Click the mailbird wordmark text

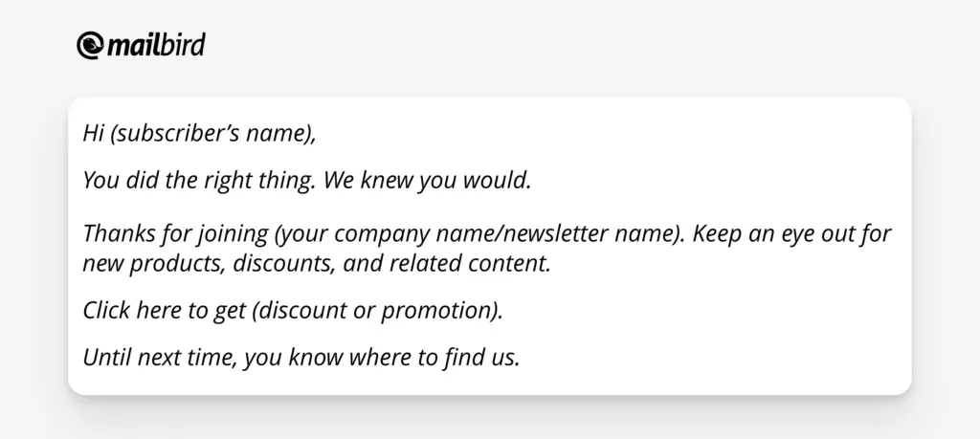[x=156, y=45]
